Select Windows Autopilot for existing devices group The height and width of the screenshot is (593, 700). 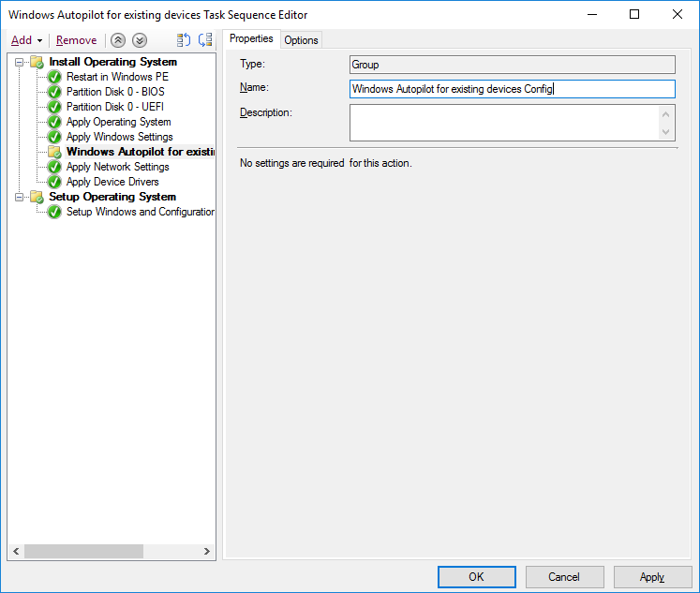(x=141, y=152)
